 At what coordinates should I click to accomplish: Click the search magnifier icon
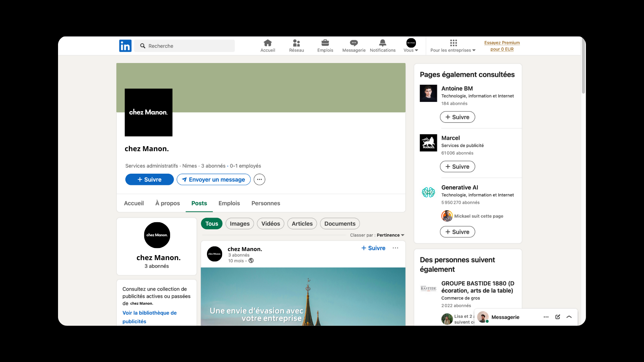pos(143,46)
